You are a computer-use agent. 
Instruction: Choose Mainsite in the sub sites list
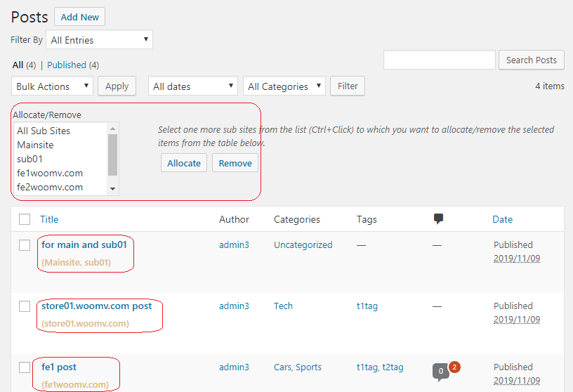pyautogui.click(x=35, y=145)
